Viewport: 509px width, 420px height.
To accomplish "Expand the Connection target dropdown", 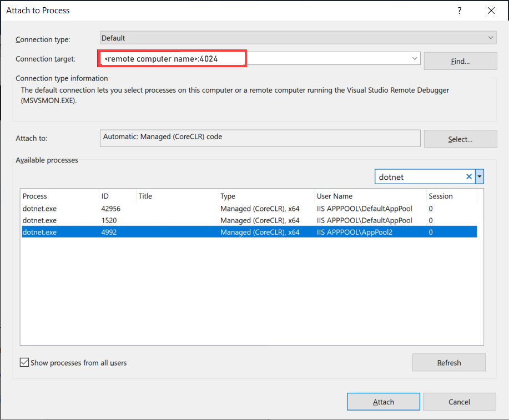I will [x=414, y=58].
